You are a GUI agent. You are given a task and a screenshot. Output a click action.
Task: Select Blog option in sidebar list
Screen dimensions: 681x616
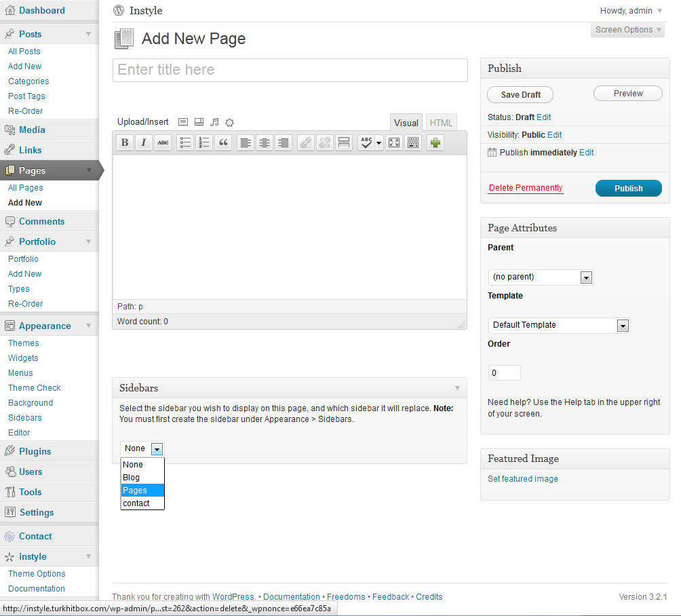(142, 478)
